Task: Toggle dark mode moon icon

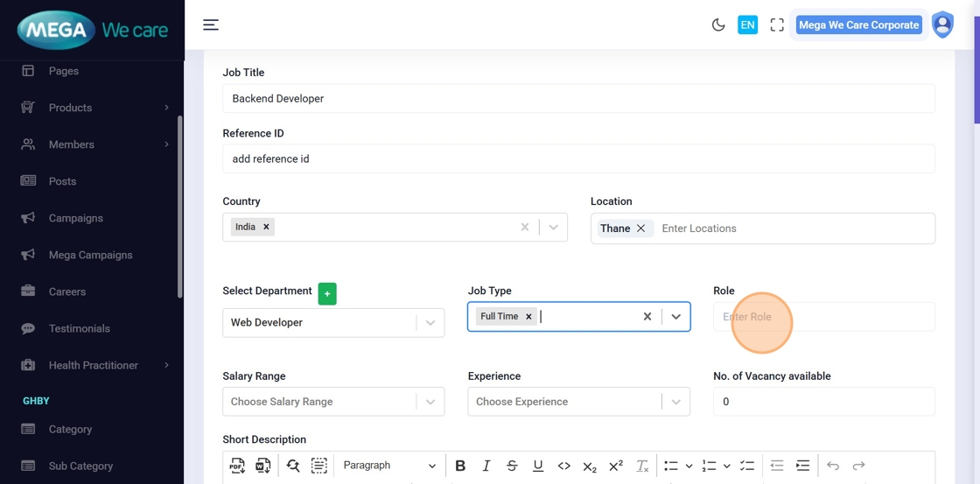Action: (x=718, y=25)
